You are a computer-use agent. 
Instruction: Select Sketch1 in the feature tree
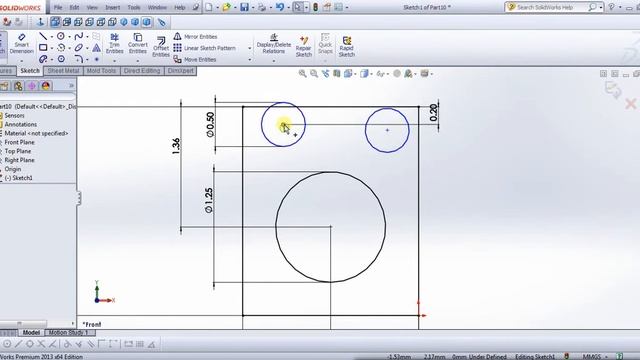(x=18, y=178)
